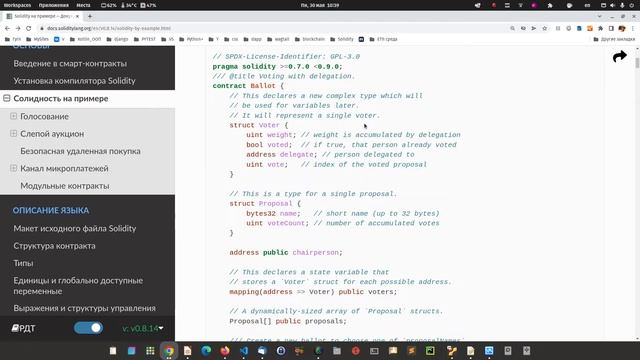Click the share/send arrow icon in address bar
Screen dimensions: 640x360
point(533,28)
